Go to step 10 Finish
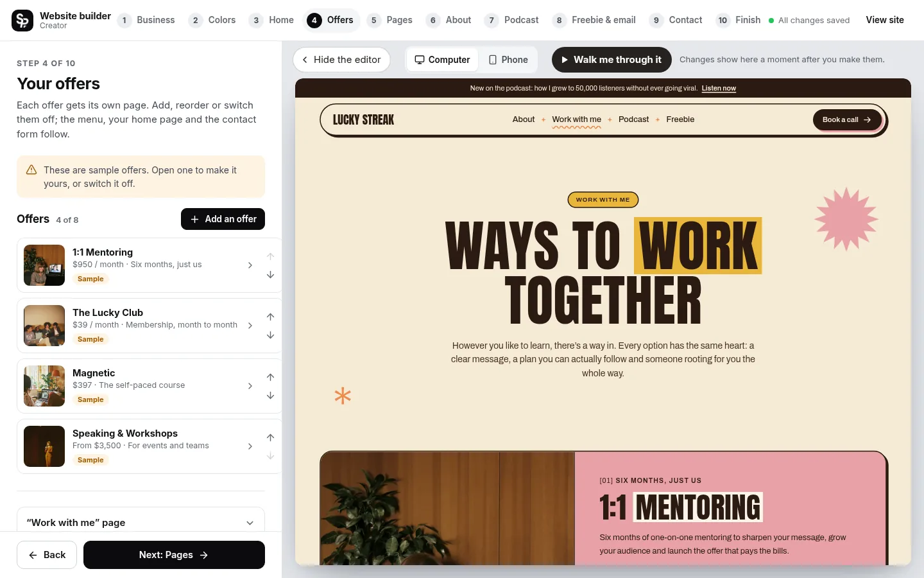 tap(739, 21)
